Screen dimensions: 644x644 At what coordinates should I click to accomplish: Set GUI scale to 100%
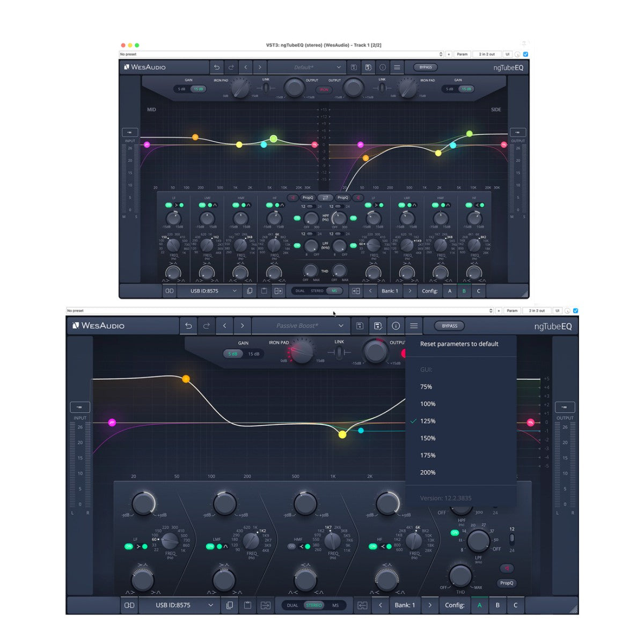point(428,404)
